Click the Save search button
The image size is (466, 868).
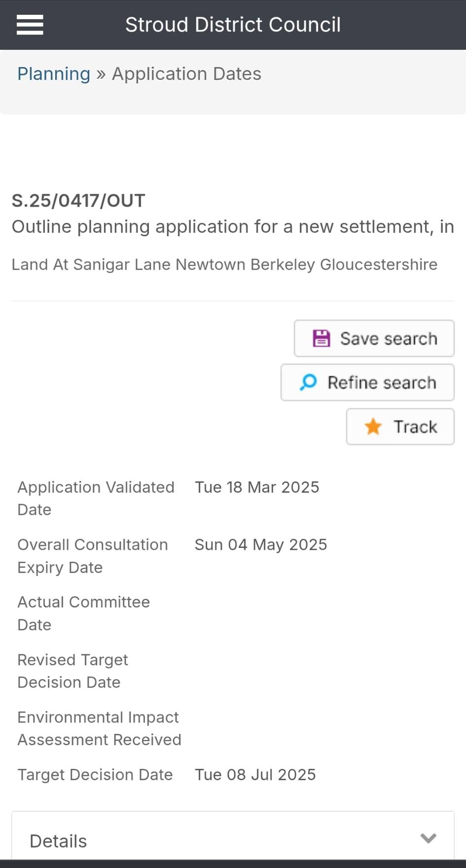(374, 338)
